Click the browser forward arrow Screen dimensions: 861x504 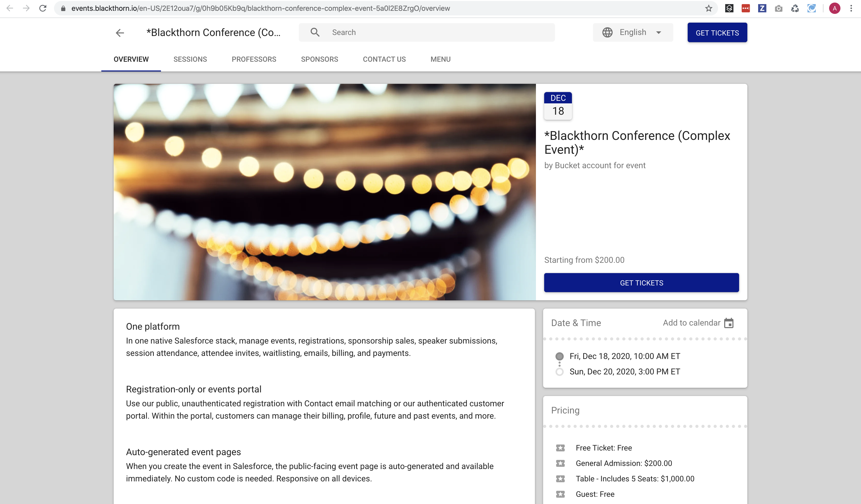(x=26, y=8)
